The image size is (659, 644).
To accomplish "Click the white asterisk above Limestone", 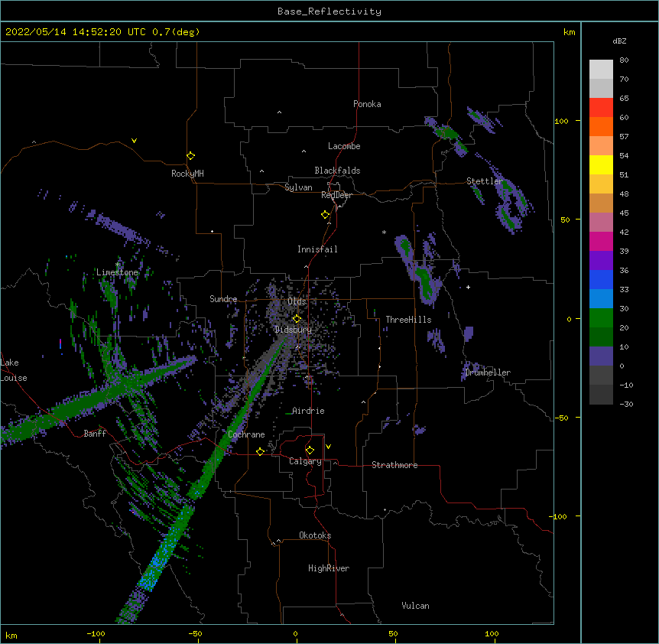I will click(118, 265).
